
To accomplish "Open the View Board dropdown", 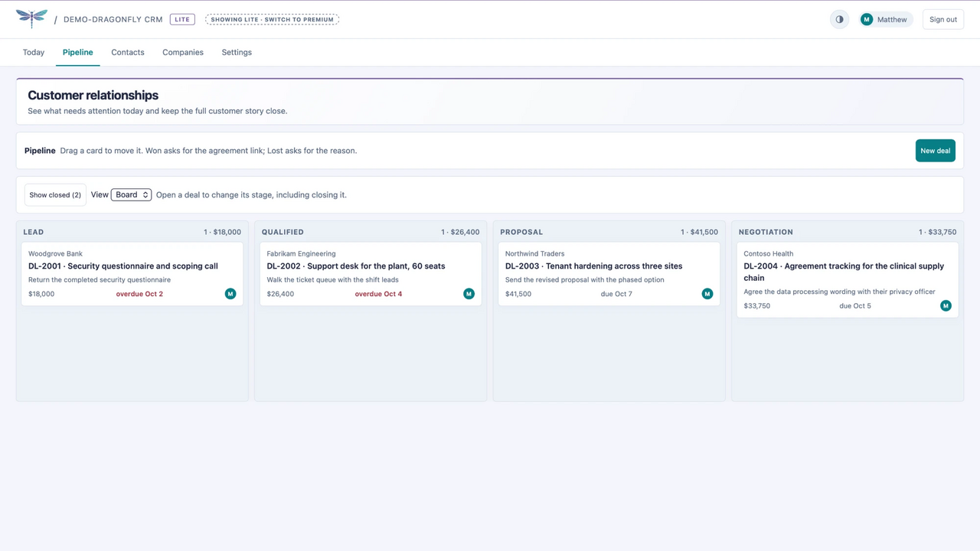I will (132, 195).
